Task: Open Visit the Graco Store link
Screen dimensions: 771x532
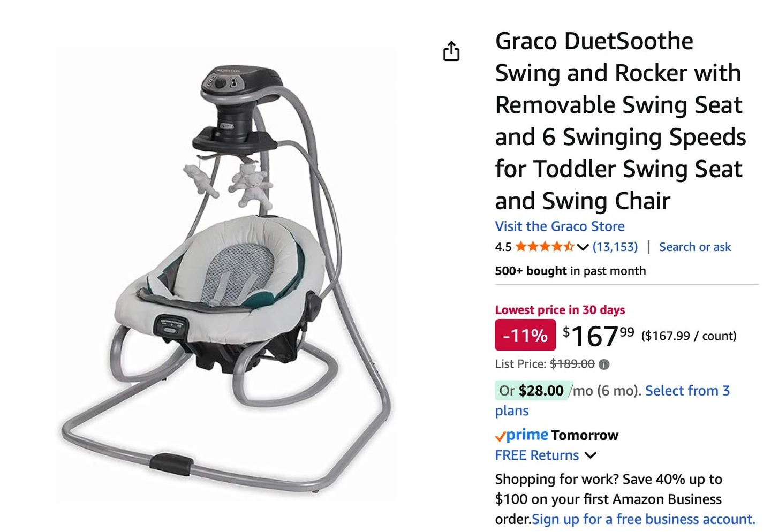Action: point(560,226)
